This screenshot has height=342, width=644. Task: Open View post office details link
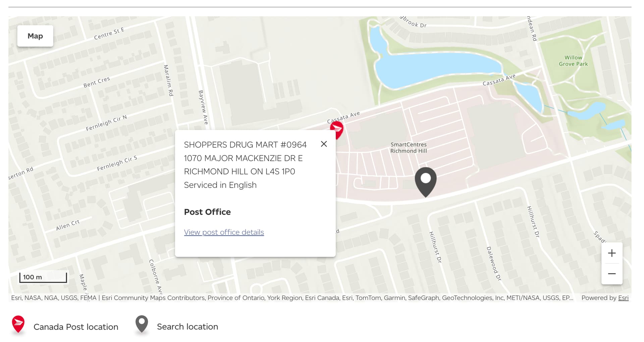(x=224, y=232)
